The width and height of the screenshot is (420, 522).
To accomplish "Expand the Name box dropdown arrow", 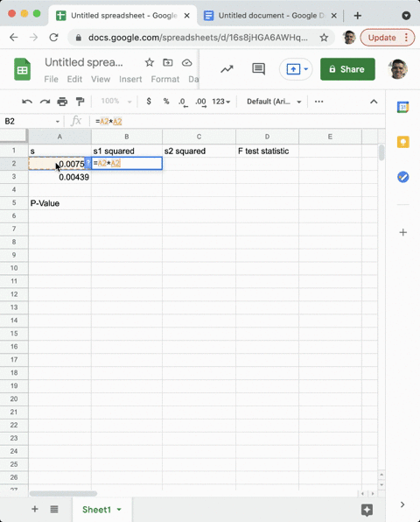I will 57,122.
